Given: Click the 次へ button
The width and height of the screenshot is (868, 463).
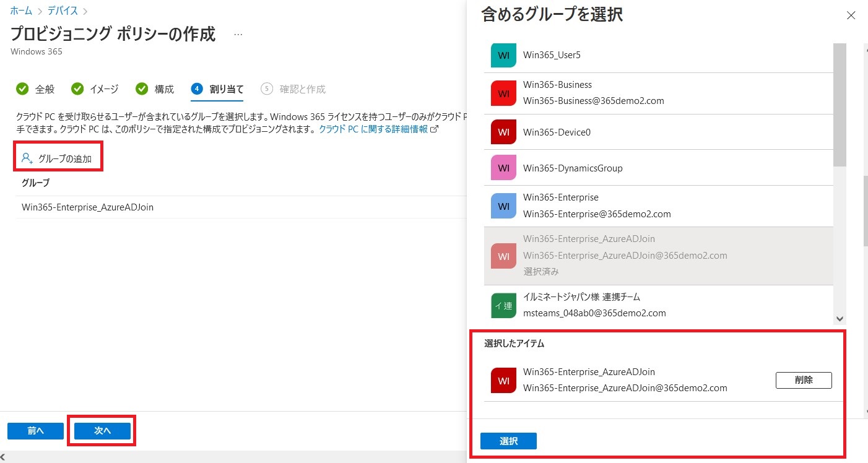Looking at the screenshot, I should 102,431.
